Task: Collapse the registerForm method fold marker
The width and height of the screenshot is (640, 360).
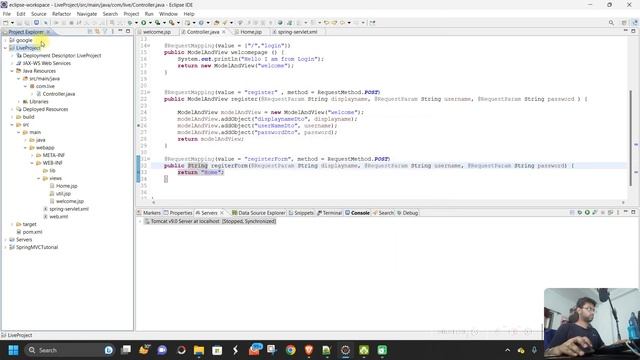Action: [149, 159]
